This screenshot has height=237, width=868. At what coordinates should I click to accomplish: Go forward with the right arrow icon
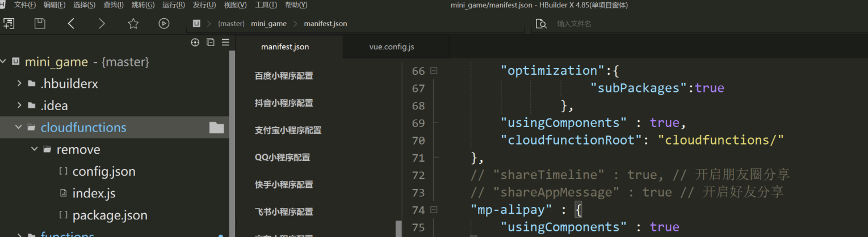click(x=102, y=23)
